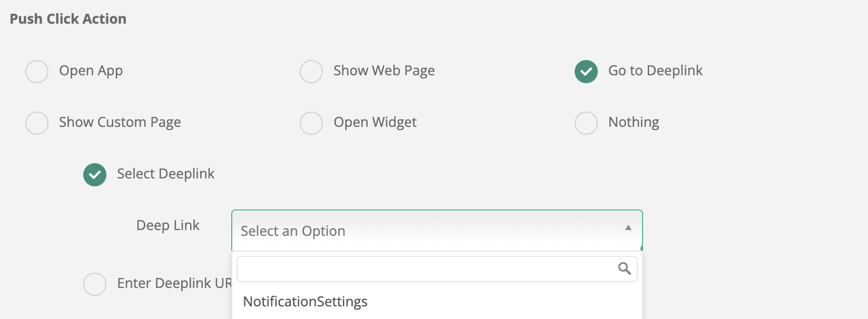
Task: Pick the Open Widget radio circle
Action: click(311, 123)
